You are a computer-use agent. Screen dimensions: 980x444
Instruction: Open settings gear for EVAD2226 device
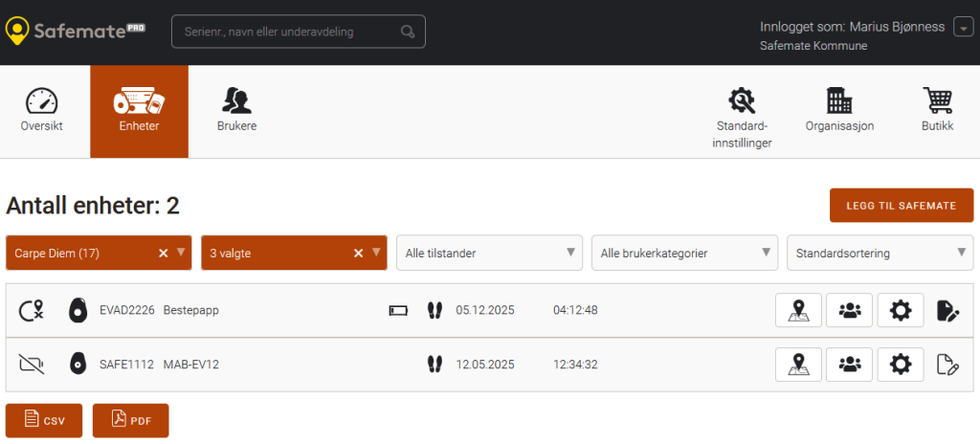pos(901,310)
